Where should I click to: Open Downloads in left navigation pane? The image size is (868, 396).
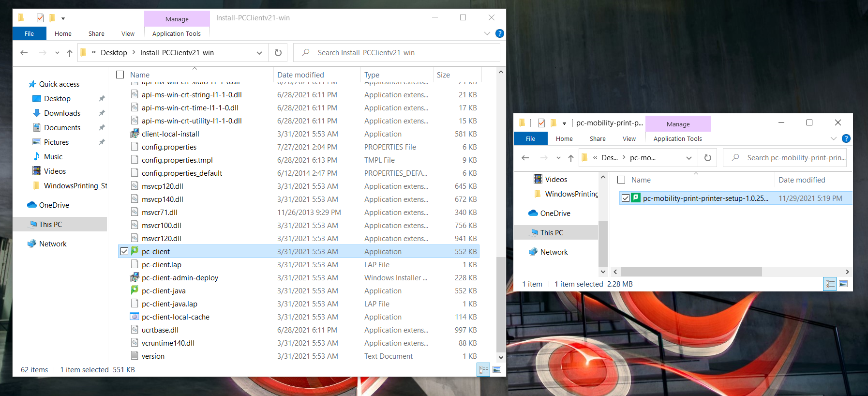pyautogui.click(x=62, y=113)
